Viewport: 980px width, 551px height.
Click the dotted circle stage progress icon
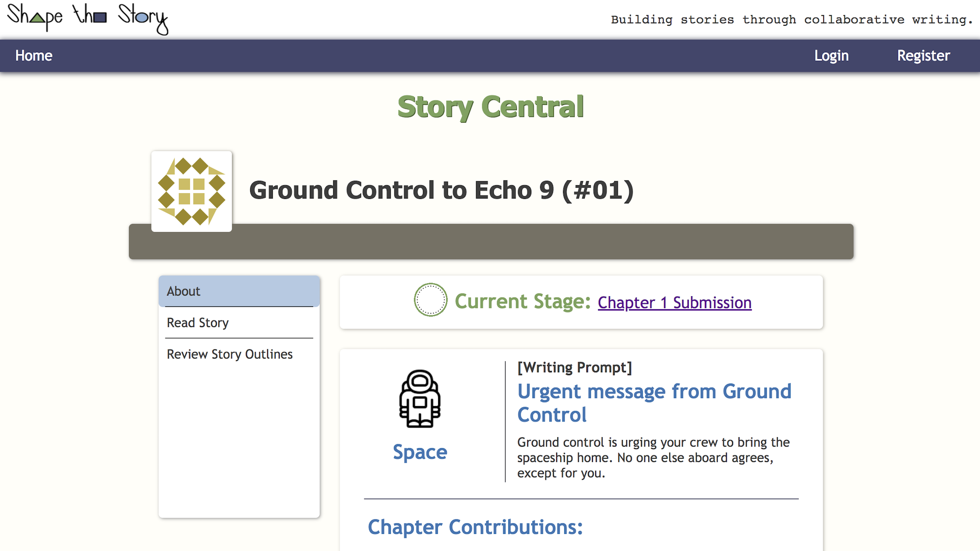click(430, 300)
